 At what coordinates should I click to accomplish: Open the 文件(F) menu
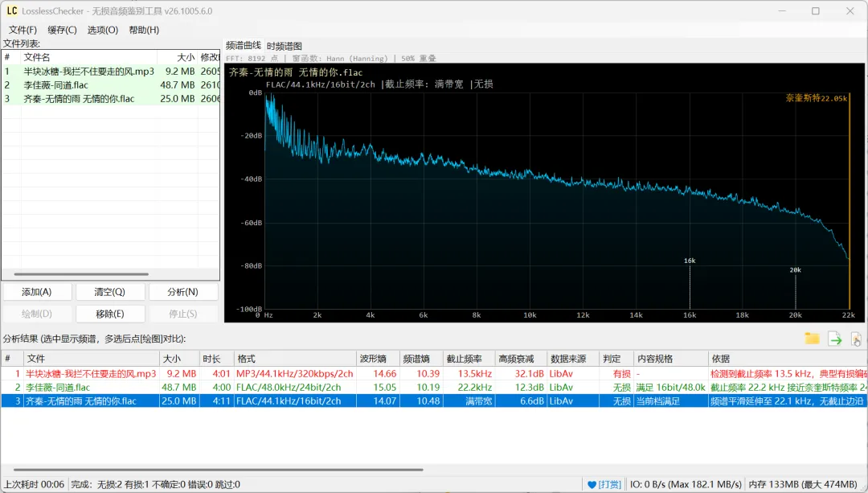23,30
